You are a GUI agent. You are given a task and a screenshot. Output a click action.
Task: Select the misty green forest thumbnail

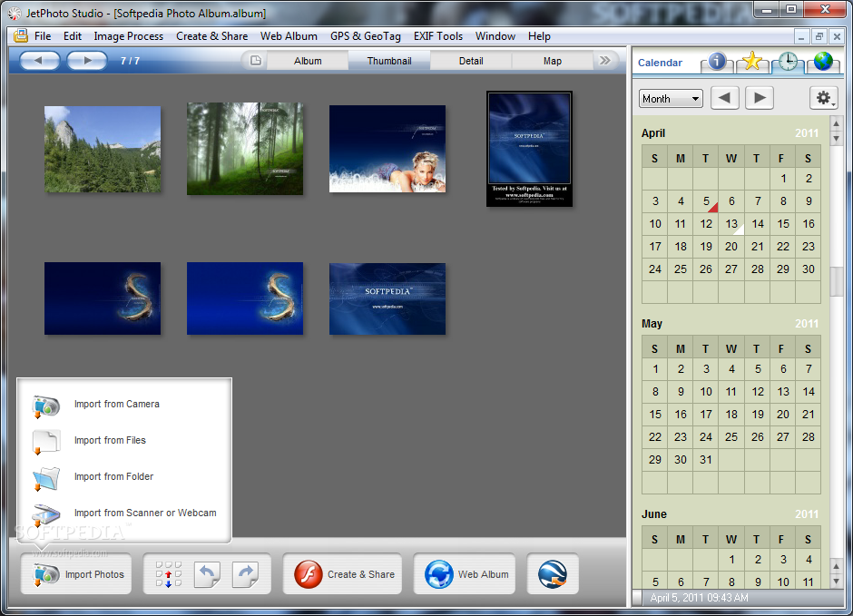click(x=245, y=149)
